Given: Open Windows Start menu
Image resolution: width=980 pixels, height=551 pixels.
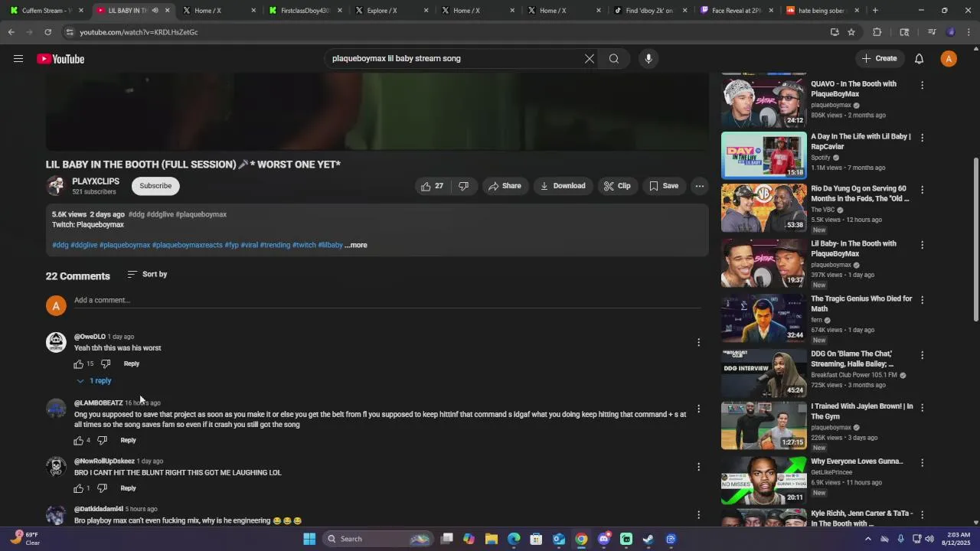Looking at the screenshot, I should pyautogui.click(x=309, y=539).
